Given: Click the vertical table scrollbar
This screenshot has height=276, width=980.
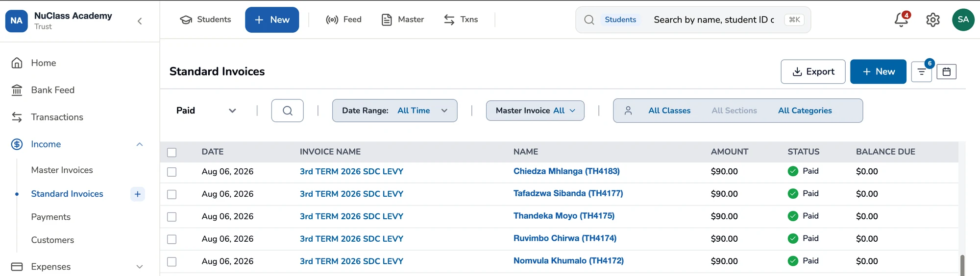Looking at the screenshot, I should [962, 265].
